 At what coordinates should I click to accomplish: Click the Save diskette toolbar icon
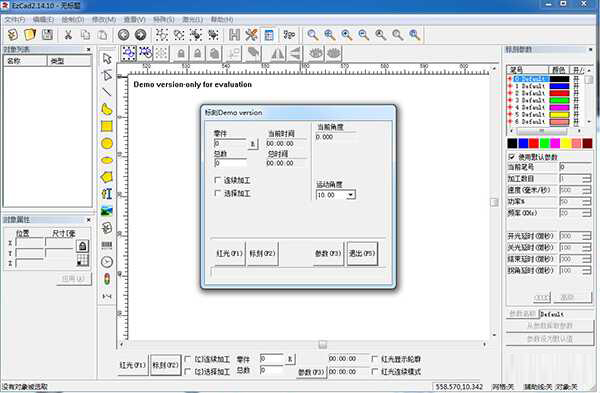tap(47, 35)
